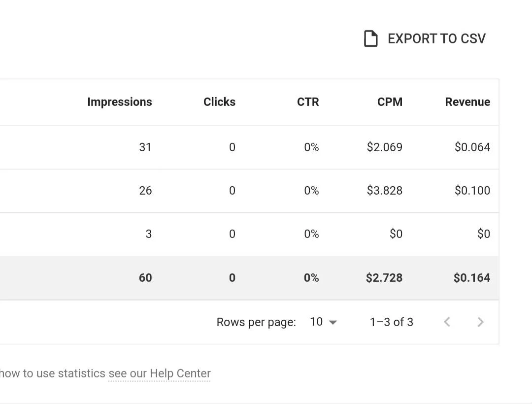The width and height of the screenshot is (532, 404).
Task: Go to the previous page chevron
Action: point(447,322)
